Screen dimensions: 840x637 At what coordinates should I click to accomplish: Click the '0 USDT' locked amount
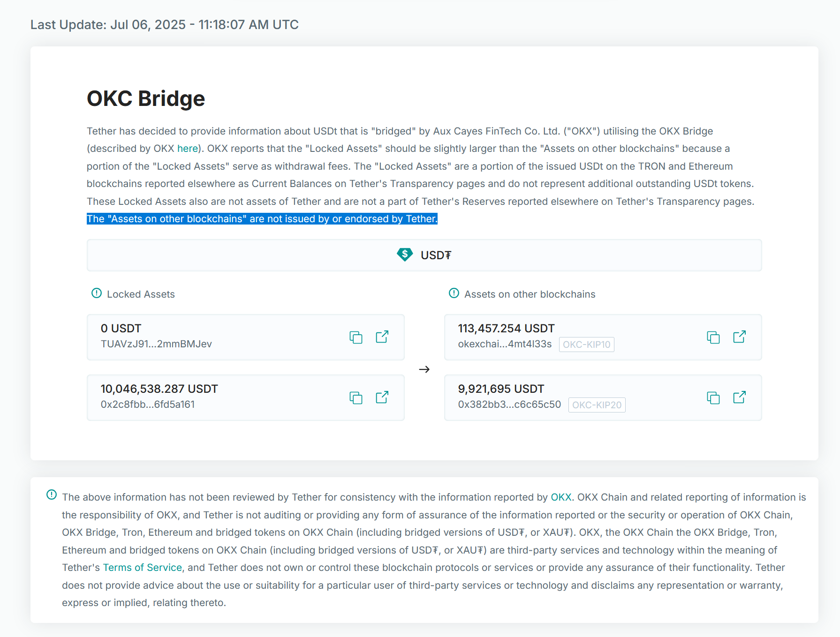pos(121,329)
